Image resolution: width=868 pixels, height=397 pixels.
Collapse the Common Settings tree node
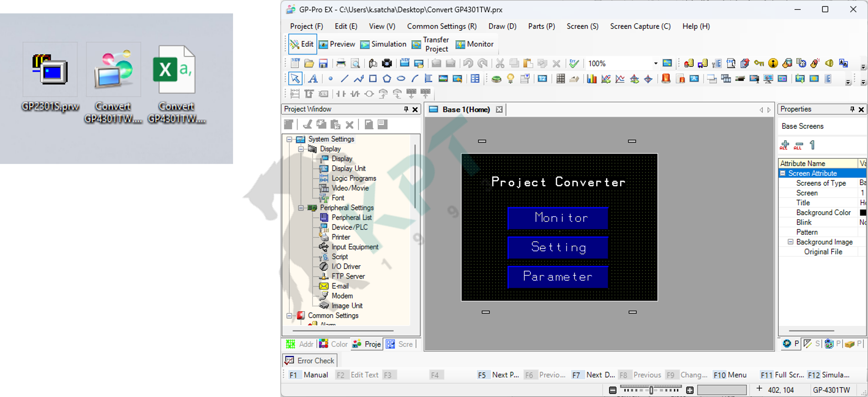click(x=289, y=316)
